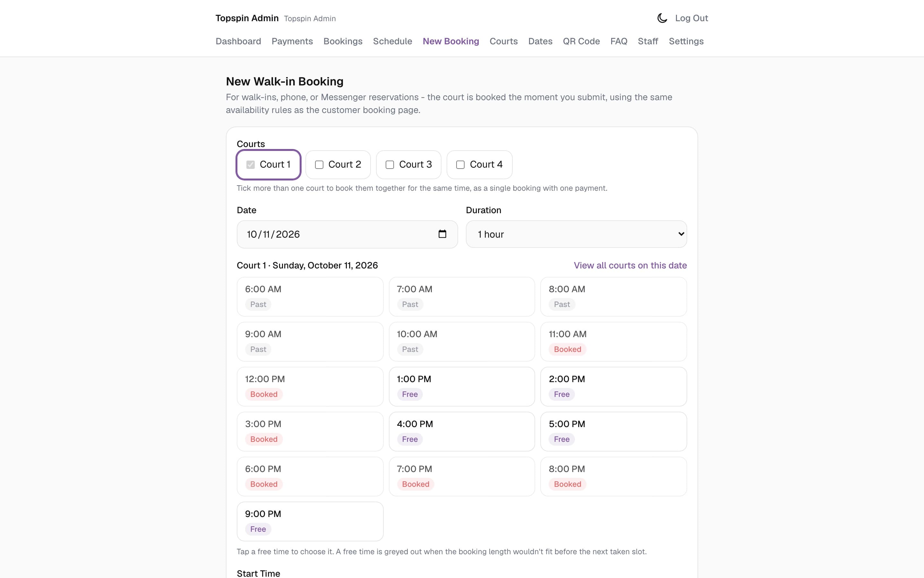924x578 pixels.
Task: Click the 9:00 AM past slot
Action: 310,342
